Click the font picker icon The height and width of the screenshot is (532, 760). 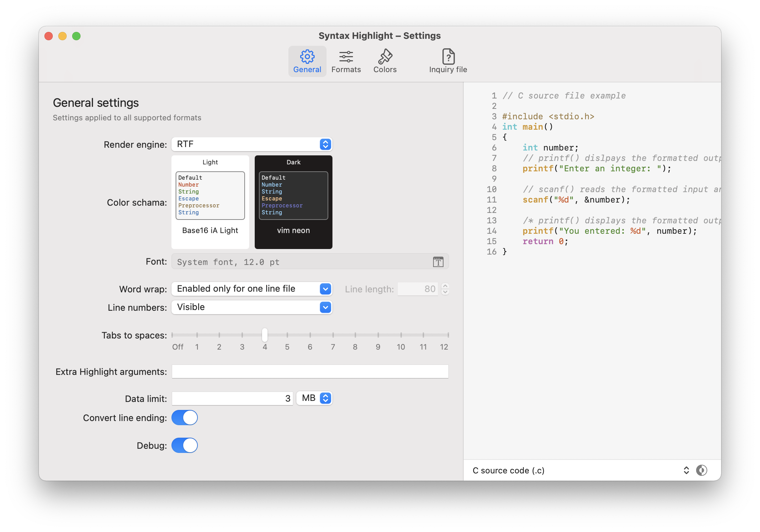(438, 262)
